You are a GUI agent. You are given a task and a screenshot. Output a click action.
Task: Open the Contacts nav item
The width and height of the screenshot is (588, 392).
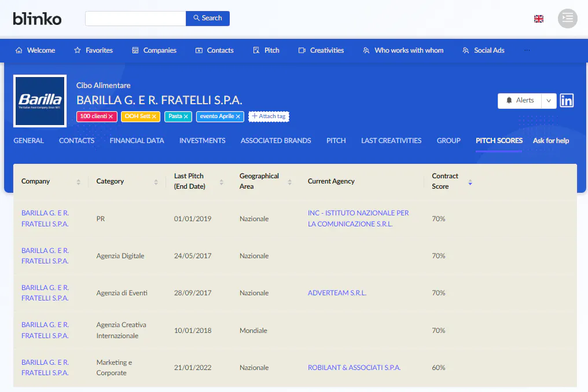pos(215,50)
